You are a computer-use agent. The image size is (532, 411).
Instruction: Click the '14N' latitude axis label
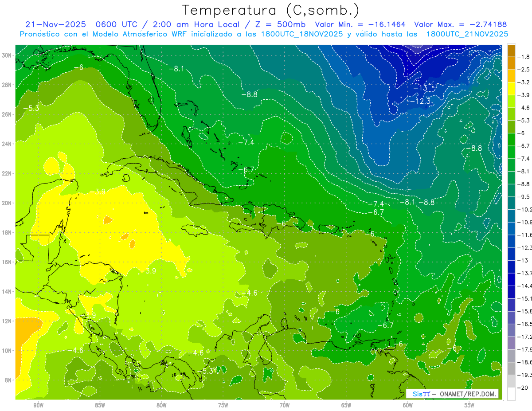point(7,291)
